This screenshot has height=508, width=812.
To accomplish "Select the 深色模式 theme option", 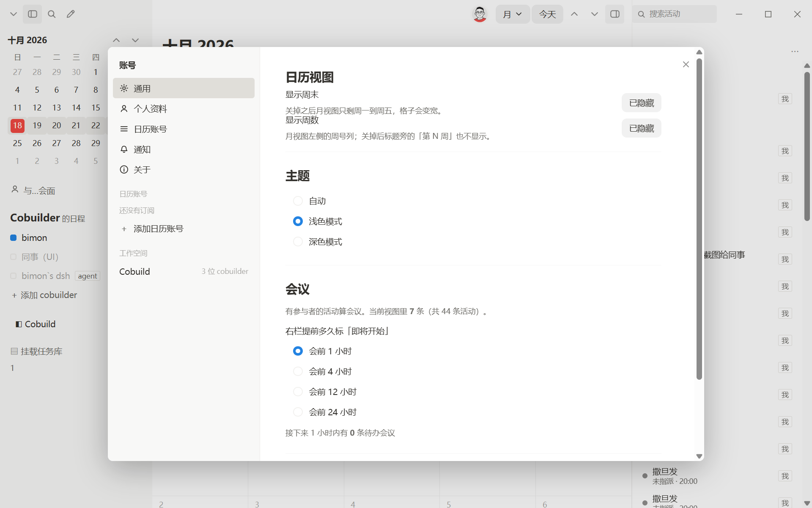I will [x=298, y=242].
